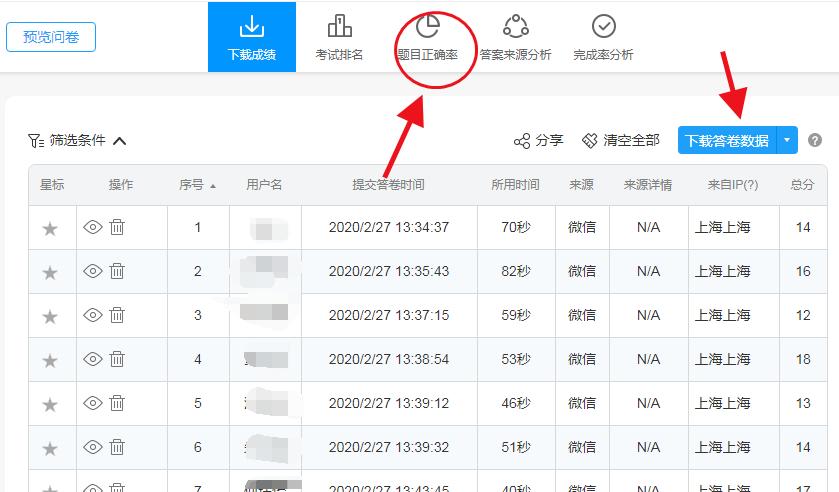The width and height of the screenshot is (839, 492).
Task: Select timestamp 2020/2/27 13:38:54
Action: (389, 359)
